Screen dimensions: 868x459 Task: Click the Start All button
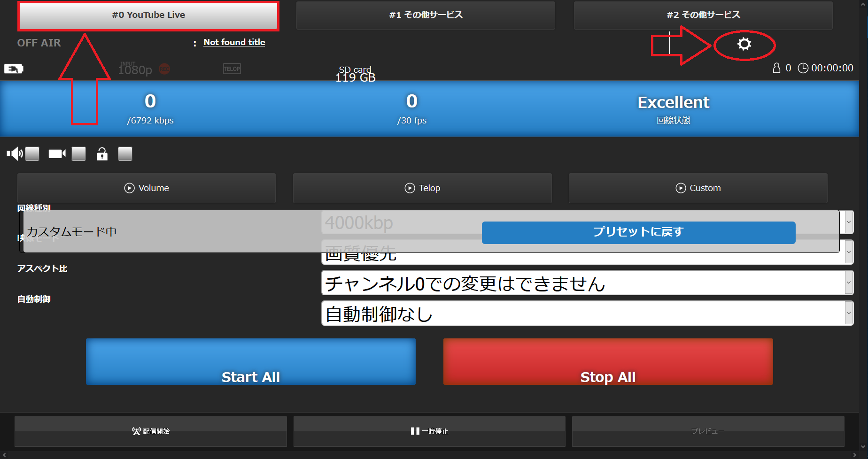tap(251, 361)
